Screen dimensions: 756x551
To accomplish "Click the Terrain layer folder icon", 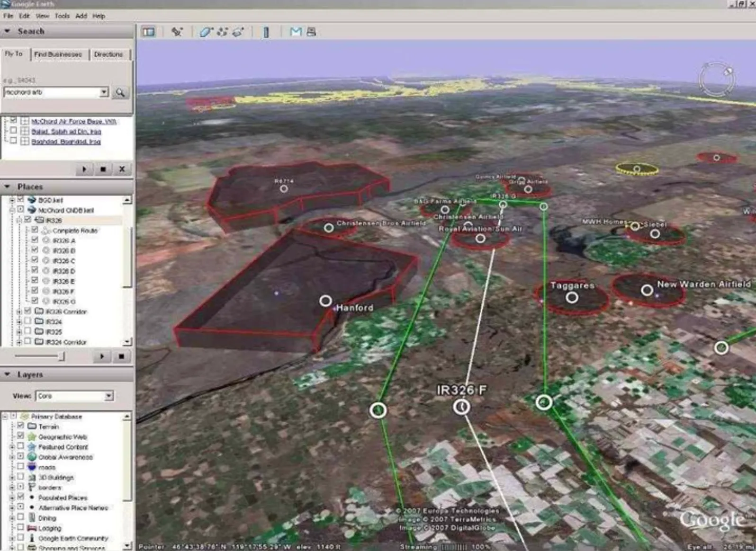I will pos(32,426).
